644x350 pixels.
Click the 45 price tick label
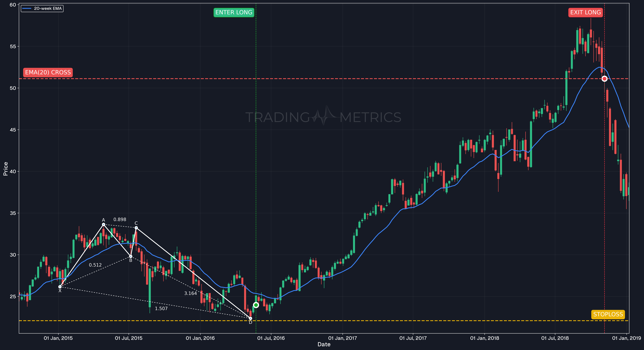point(13,130)
